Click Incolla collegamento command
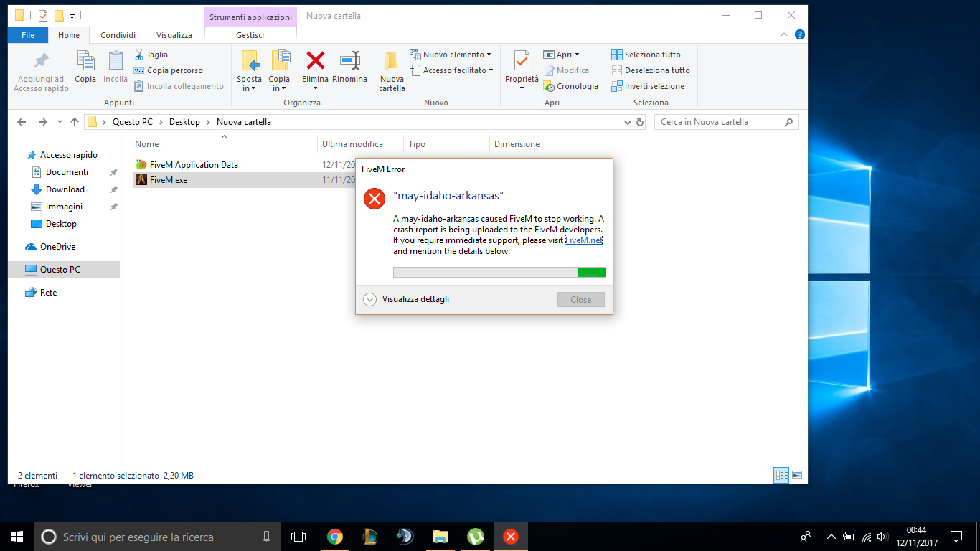The image size is (980, 551). [179, 86]
